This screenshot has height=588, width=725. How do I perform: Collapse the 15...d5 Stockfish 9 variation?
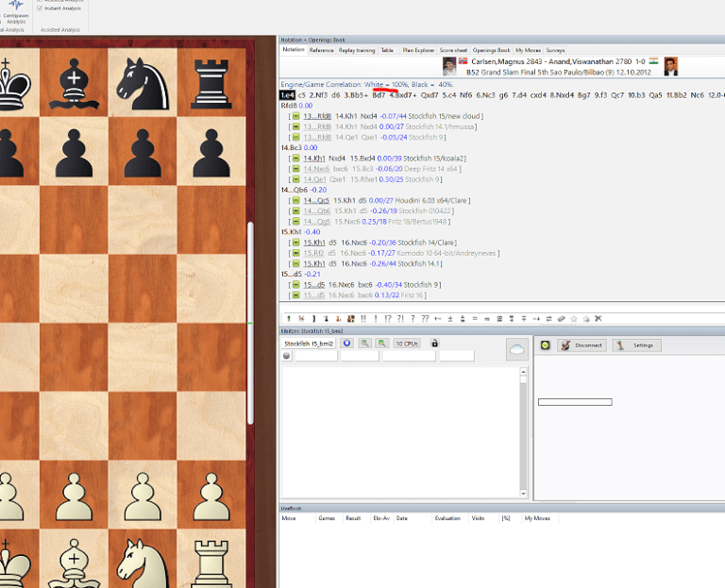(x=295, y=285)
